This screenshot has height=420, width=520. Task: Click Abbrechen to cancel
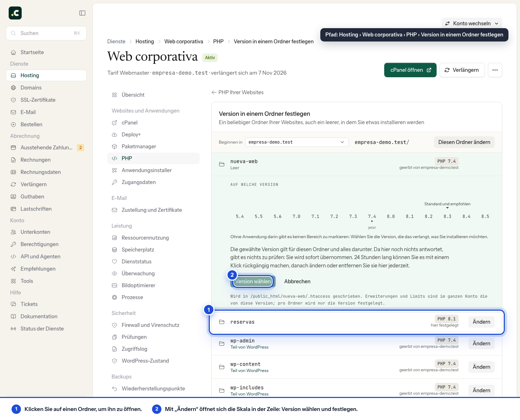coord(297,281)
